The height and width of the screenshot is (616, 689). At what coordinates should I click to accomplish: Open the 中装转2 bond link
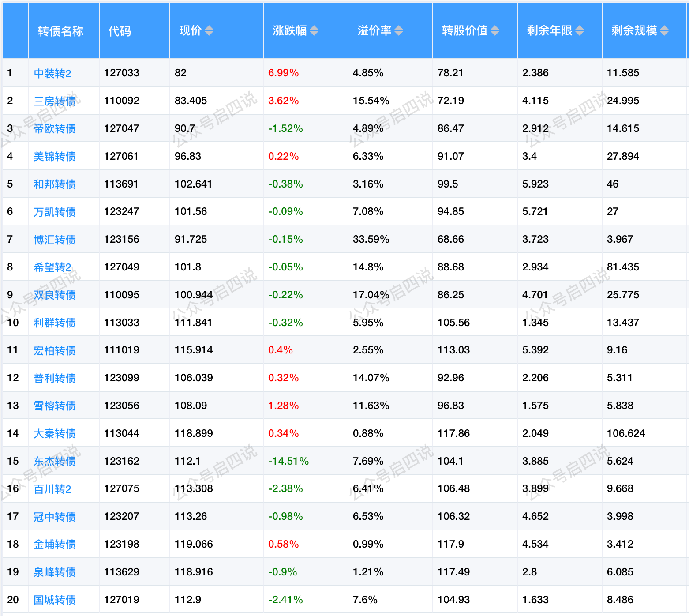pyautogui.click(x=52, y=73)
